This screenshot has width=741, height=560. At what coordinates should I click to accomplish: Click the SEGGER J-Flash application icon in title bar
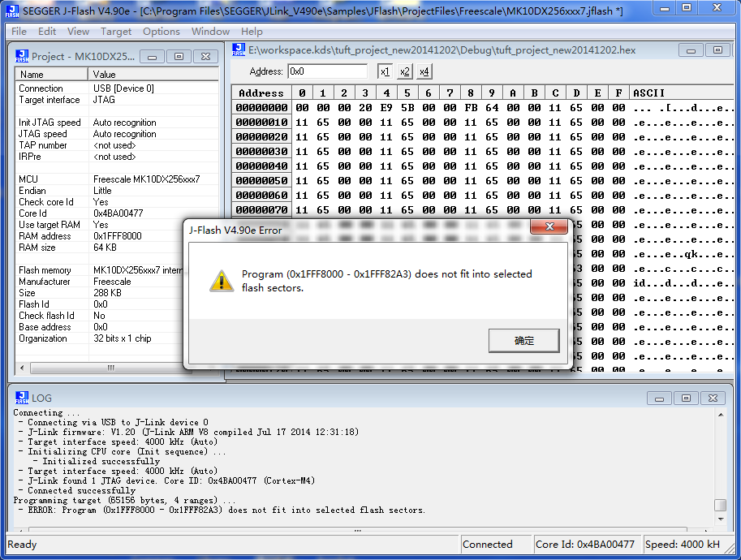point(12,11)
